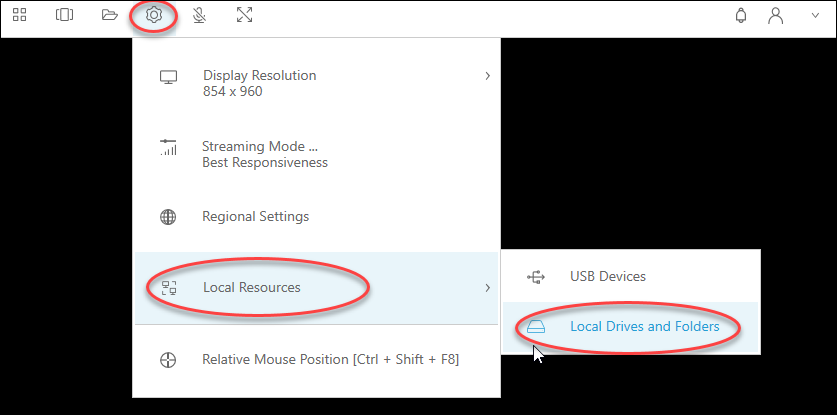Choose Local Drives and Folders
The image size is (837, 415).
(x=644, y=326)
